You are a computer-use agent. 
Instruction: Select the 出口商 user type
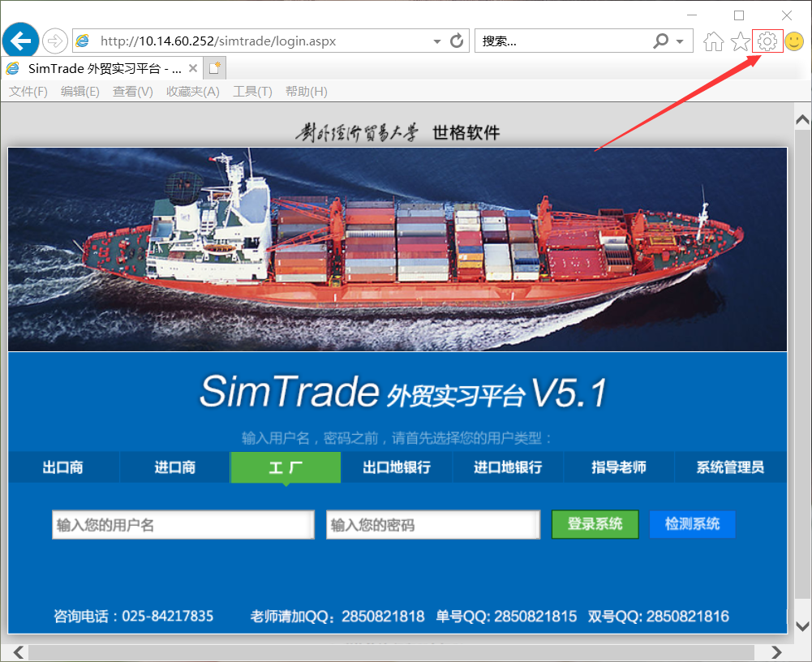(x=63, y=467)
